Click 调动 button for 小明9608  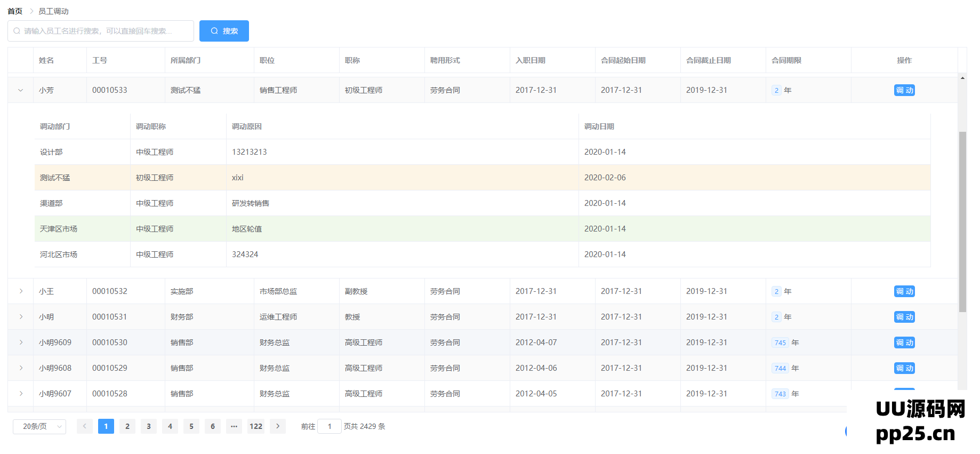[x=904, y=368]
